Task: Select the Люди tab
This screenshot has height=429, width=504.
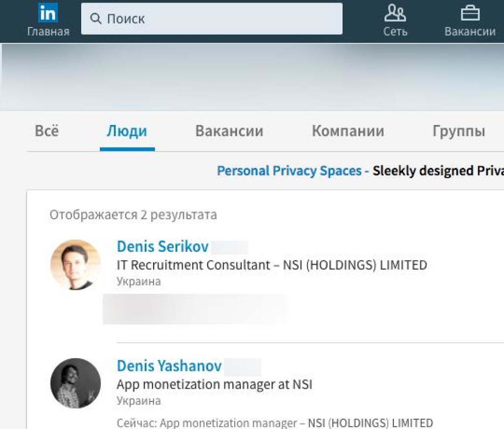Action: point(127,131)
